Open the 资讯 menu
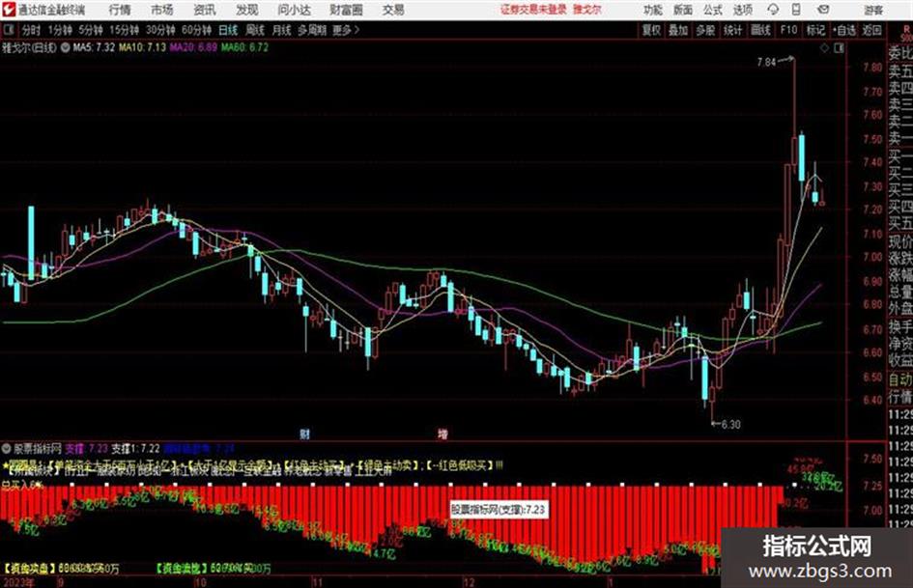This screenshot has height=588, width=913. (x=205, y=10)
